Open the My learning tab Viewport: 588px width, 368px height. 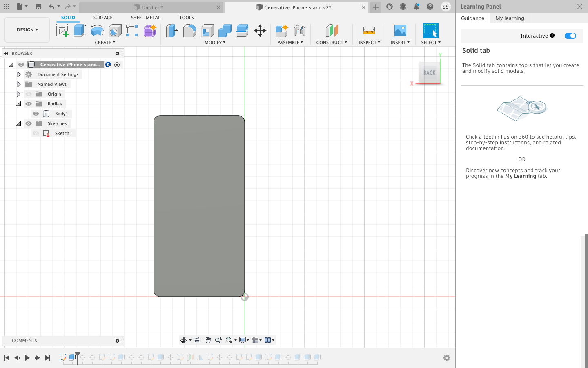tap(509, 18)
